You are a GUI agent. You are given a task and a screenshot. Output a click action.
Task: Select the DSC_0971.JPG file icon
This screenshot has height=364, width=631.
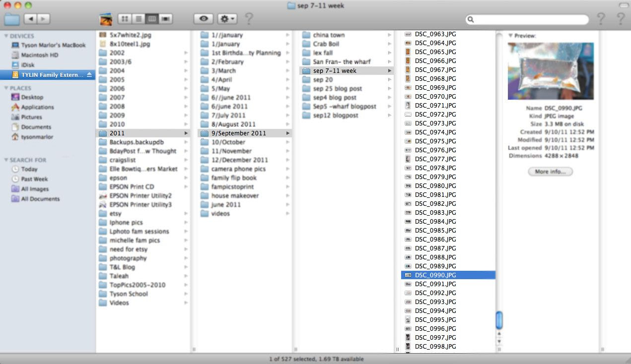coord(408,106)
